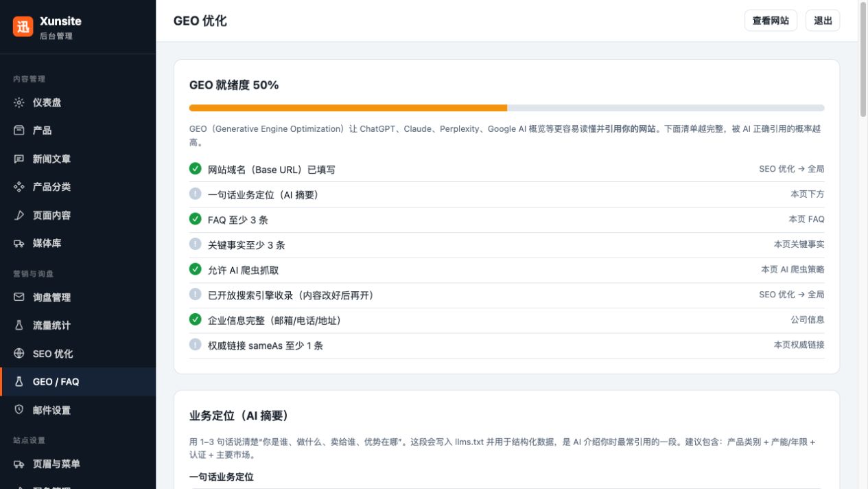
Task: Click green check icon beside 允许 AI 爬虫抓取
Action: pyautogui.click(x=196, y=269)
